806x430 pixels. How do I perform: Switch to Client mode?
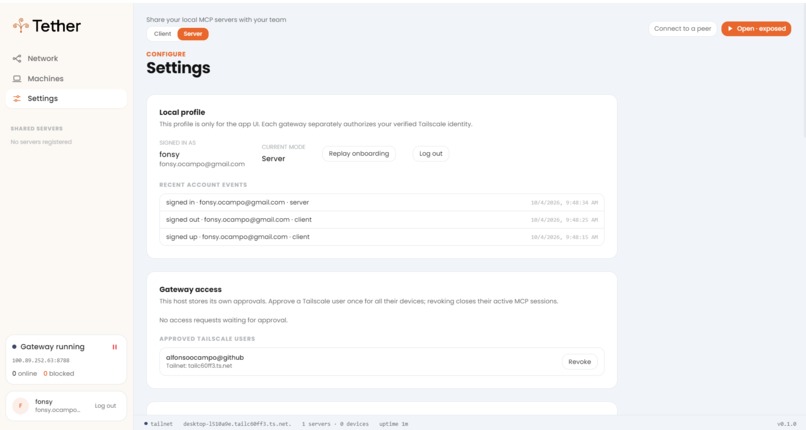pos(162,34)
